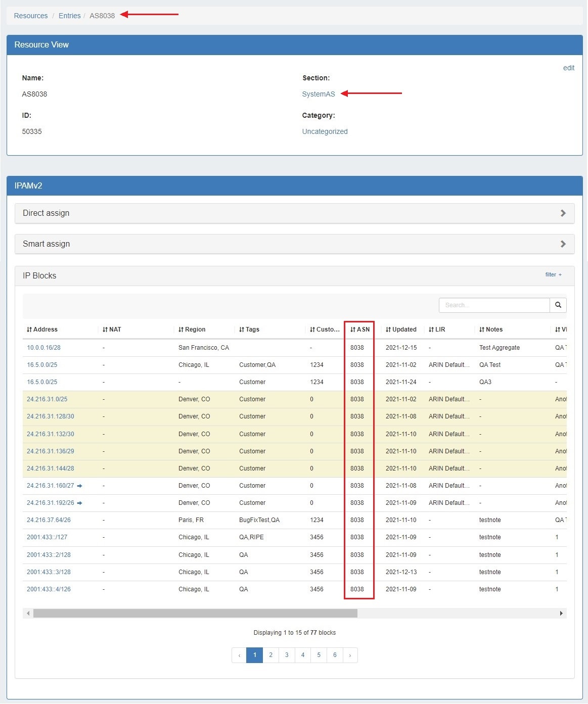Click the arrow icon beside 24.216.31.160/27
This screenshot has height=704, width=588.
(79, 486)
